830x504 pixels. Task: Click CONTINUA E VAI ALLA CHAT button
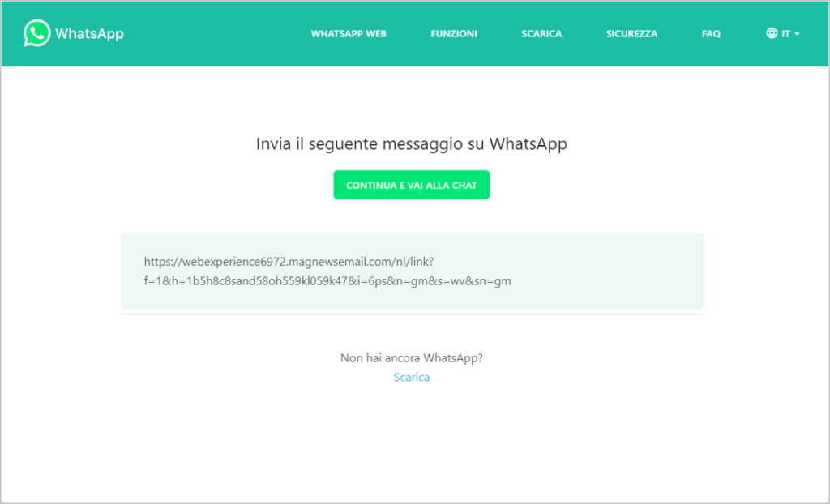(x=411, y=185)
